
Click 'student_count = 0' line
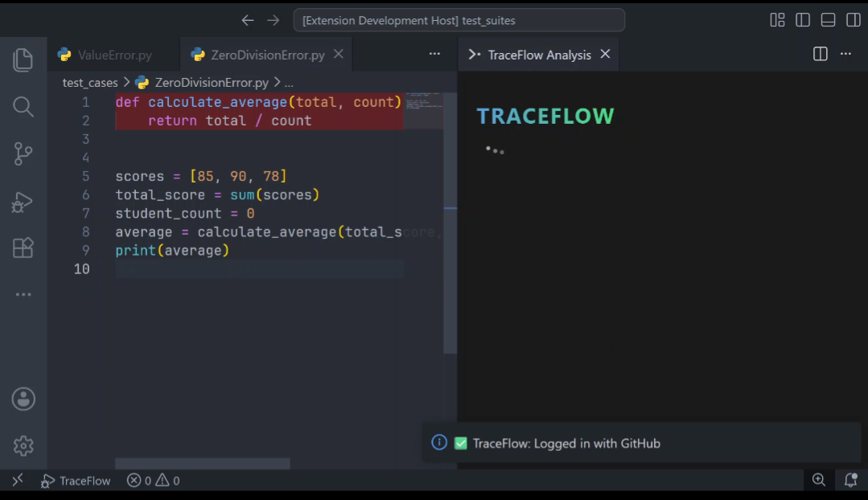(x=185, y=214)
